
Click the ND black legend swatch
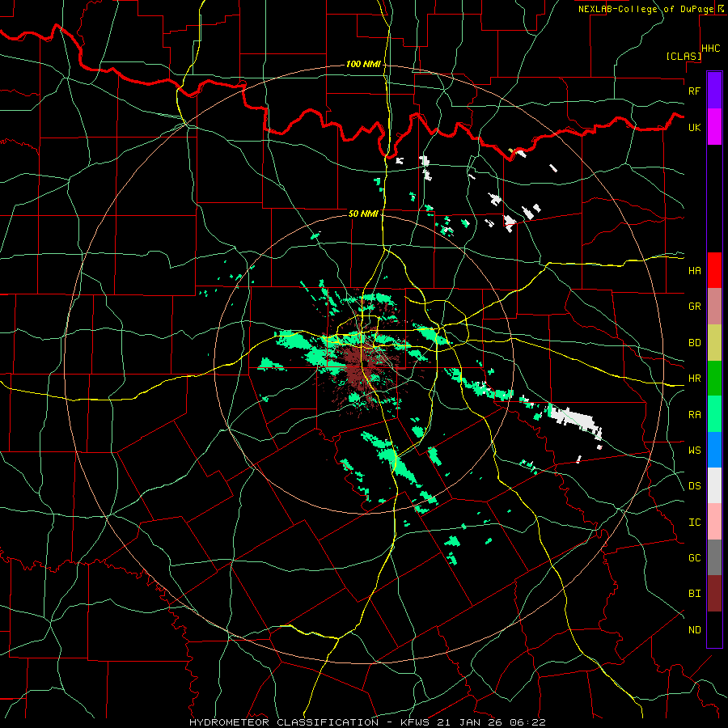click(x=714, y=629)
